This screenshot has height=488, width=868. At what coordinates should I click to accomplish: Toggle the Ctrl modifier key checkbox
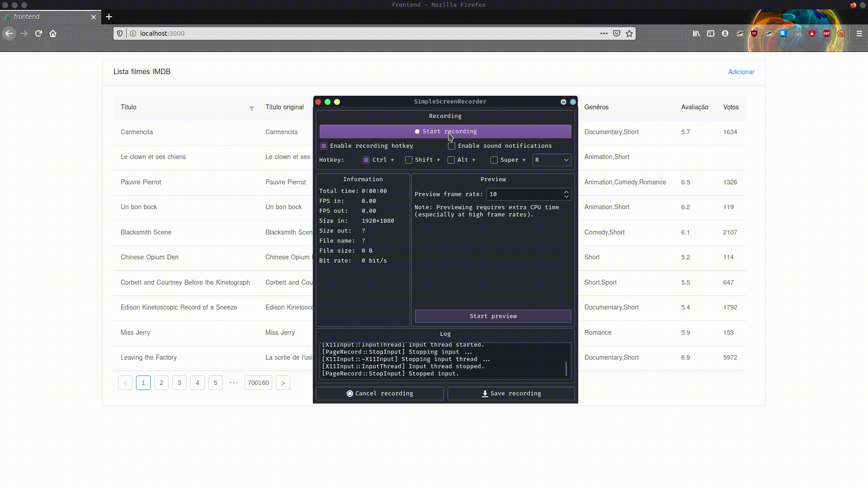pos(365,160)
